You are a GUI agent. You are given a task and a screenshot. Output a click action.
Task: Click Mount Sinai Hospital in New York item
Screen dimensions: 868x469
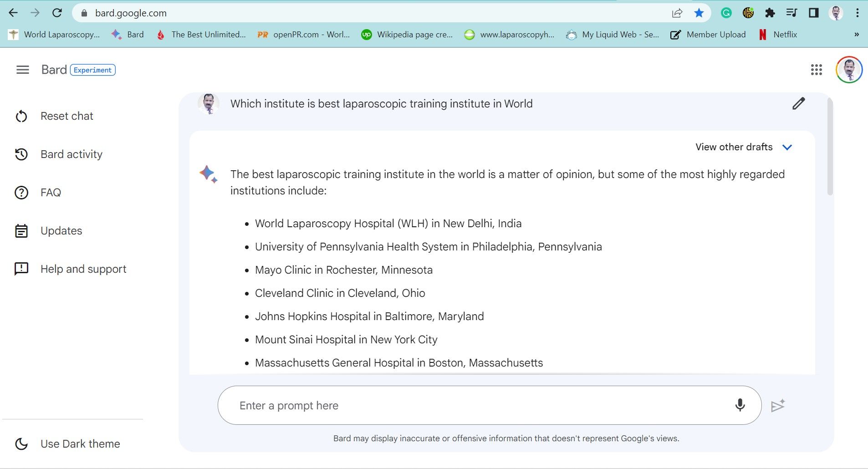tap(346, 340)
